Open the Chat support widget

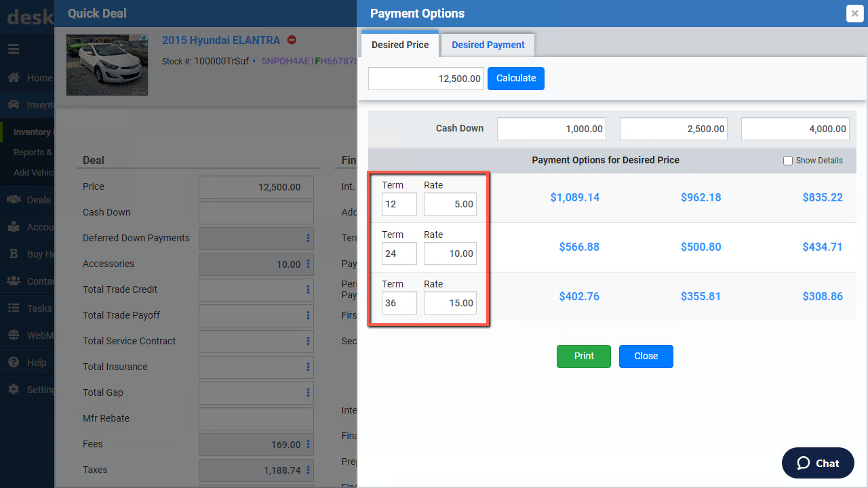pos(817,463)
